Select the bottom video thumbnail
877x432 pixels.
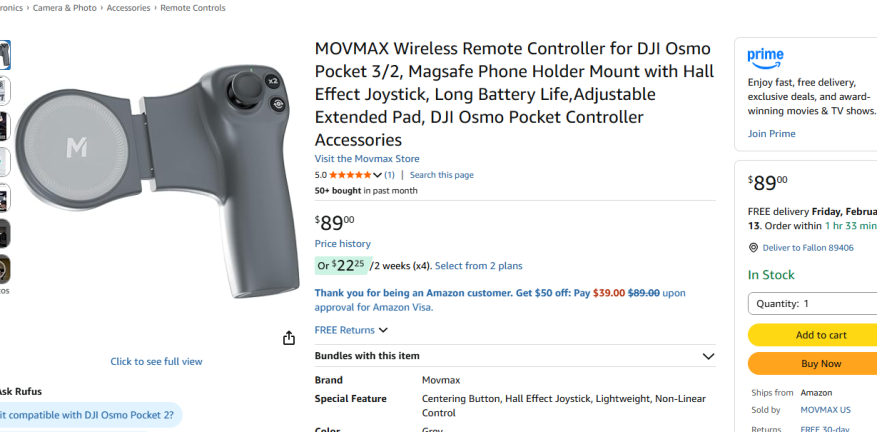point(4,269)
